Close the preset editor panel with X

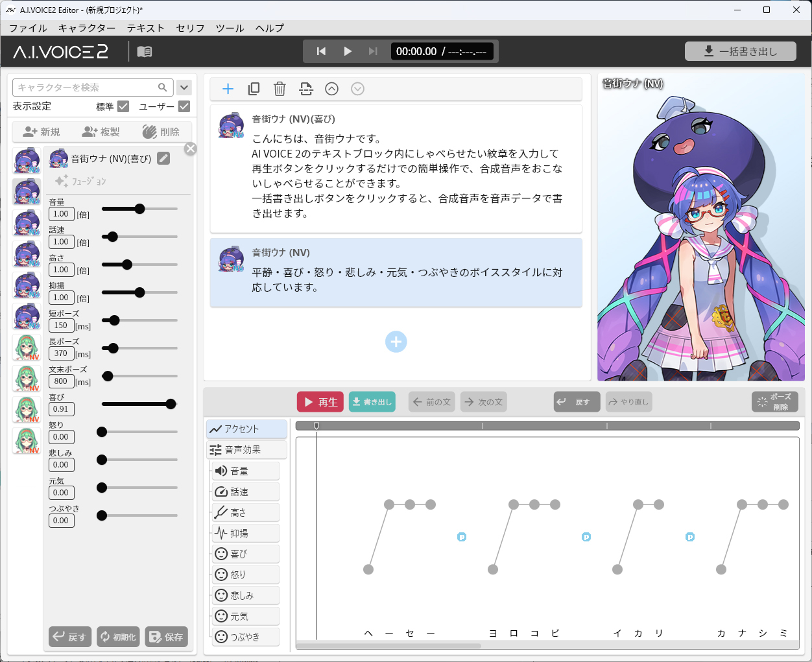pyautogui.click(x=190, y=148)
